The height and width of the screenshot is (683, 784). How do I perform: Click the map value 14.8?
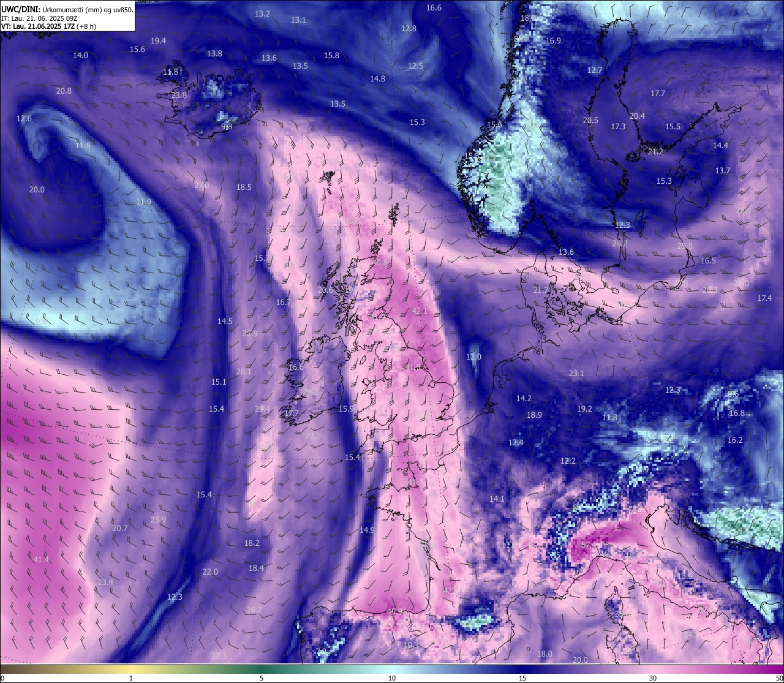click(377, 78)
